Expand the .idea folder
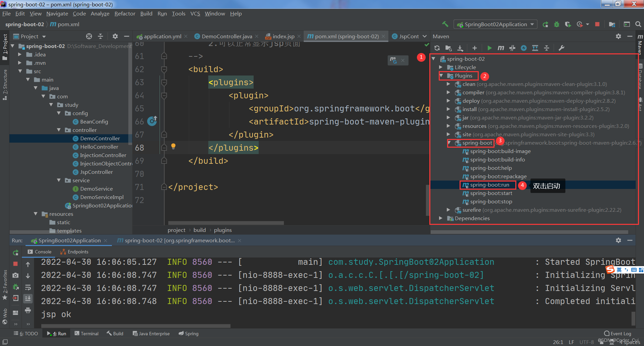 20,54
